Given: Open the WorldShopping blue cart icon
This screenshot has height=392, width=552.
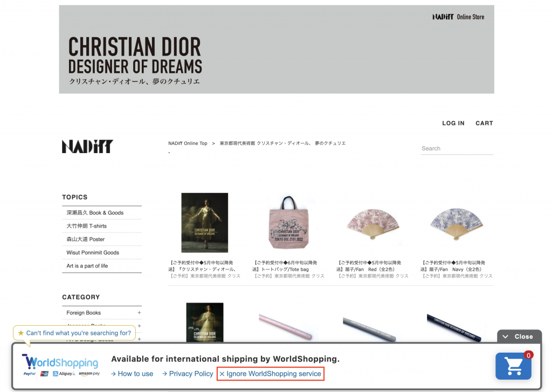Looking at the screenshot, I should tap(513, 366).
